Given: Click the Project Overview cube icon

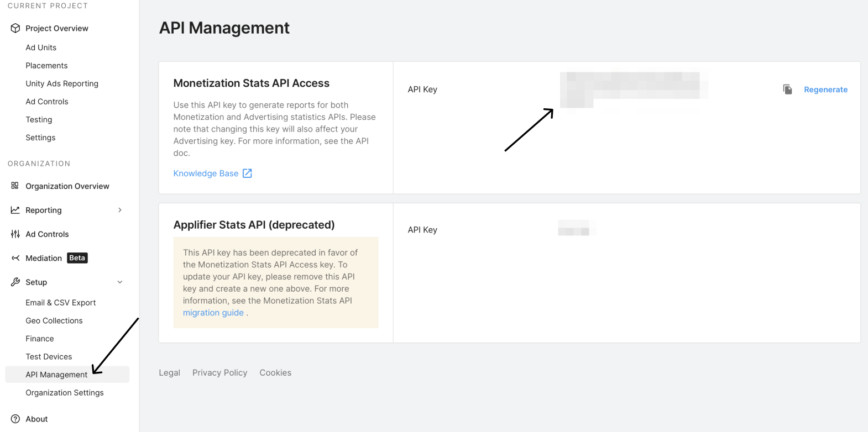Looking at the screenshot, I should tap(15, 28).
